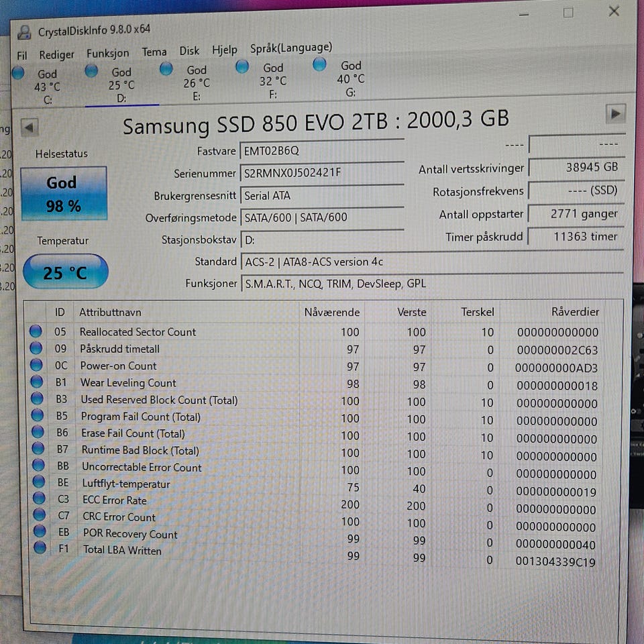Screen dimensions: 644x644
Task: Click status orb of Wear Leveling Count
Action: coord(36,382)
